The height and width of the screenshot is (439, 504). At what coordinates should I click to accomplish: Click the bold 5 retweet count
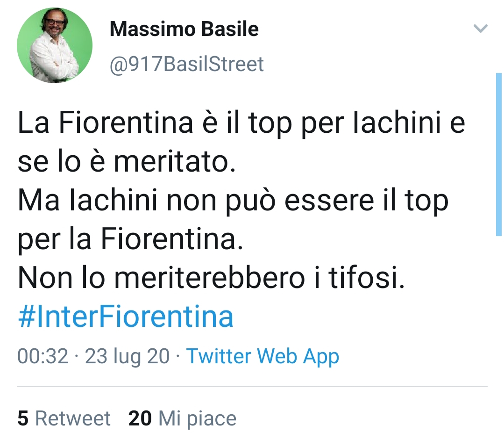(x=22, y=418)
